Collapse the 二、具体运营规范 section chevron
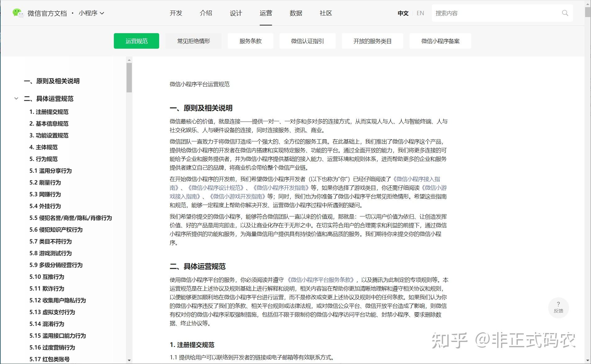Image resolution: width=591 pixels, height=364 pixels. point(16,99)
